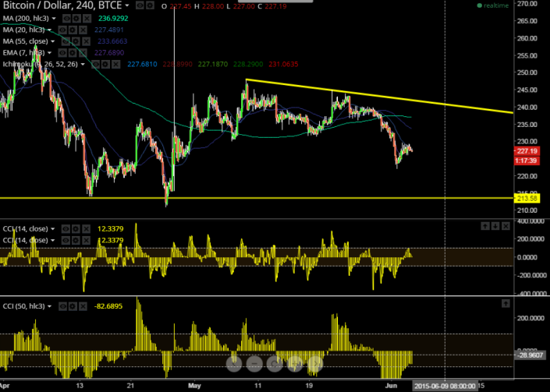Open the upper CCI (14, close) dropdown arrow
This screenshot has height=392, width=550.
(x=52, y=229)
